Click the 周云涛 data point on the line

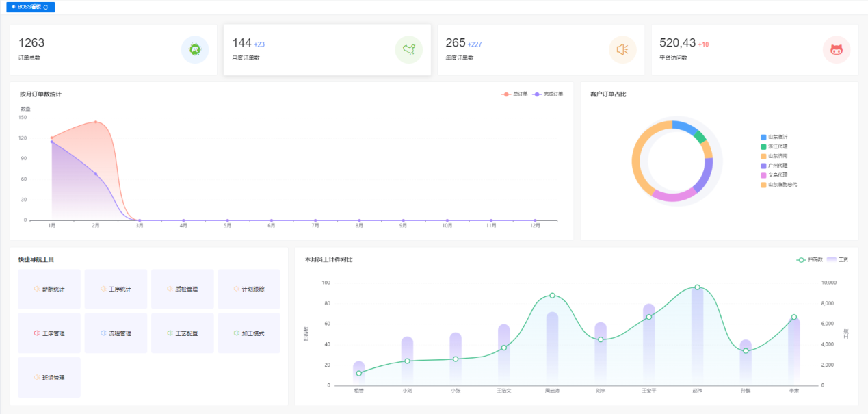click(x=552, y=296)
